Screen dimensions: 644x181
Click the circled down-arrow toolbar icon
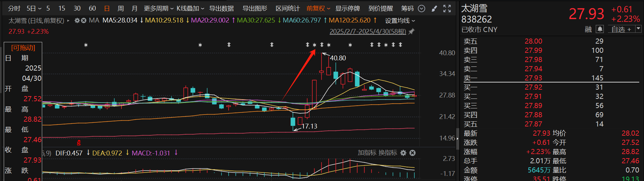click(422, 9)
